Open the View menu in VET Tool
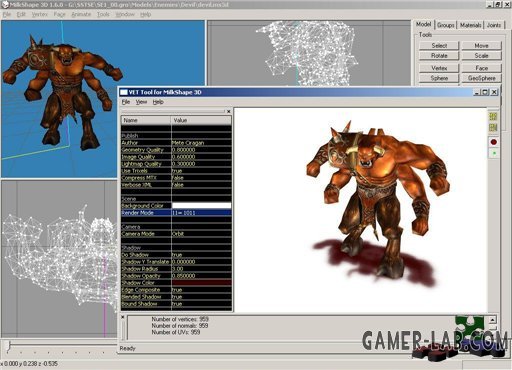The height and width of the screenshot is (370, 512). coord(141,102)
